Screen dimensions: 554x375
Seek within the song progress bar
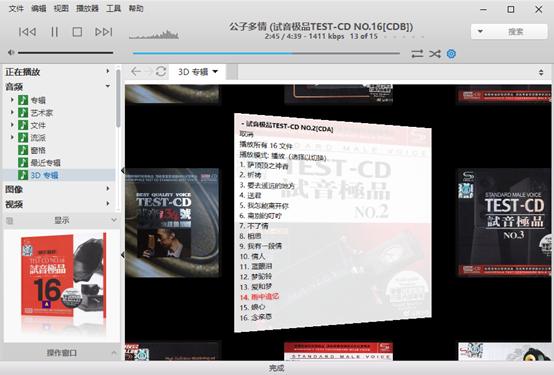point(266,53)
